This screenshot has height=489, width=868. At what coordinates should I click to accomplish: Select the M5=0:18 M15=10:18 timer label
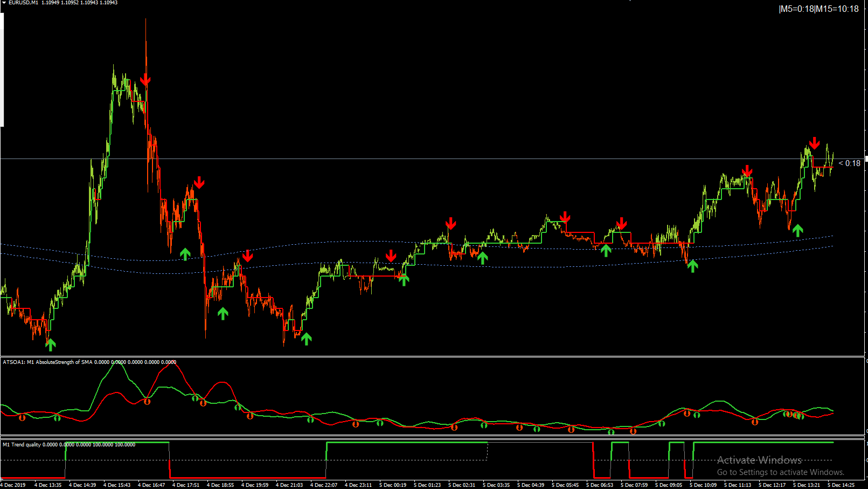(818, 9)
